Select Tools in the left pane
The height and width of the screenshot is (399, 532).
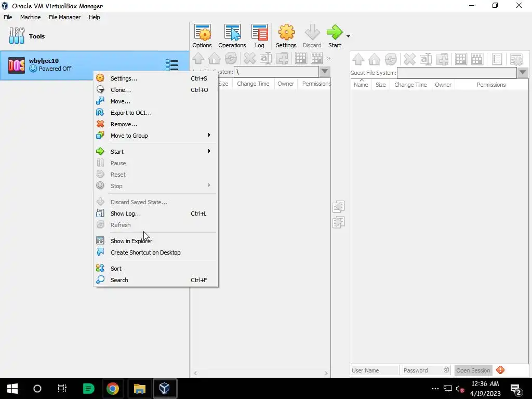tap(95, 36)
